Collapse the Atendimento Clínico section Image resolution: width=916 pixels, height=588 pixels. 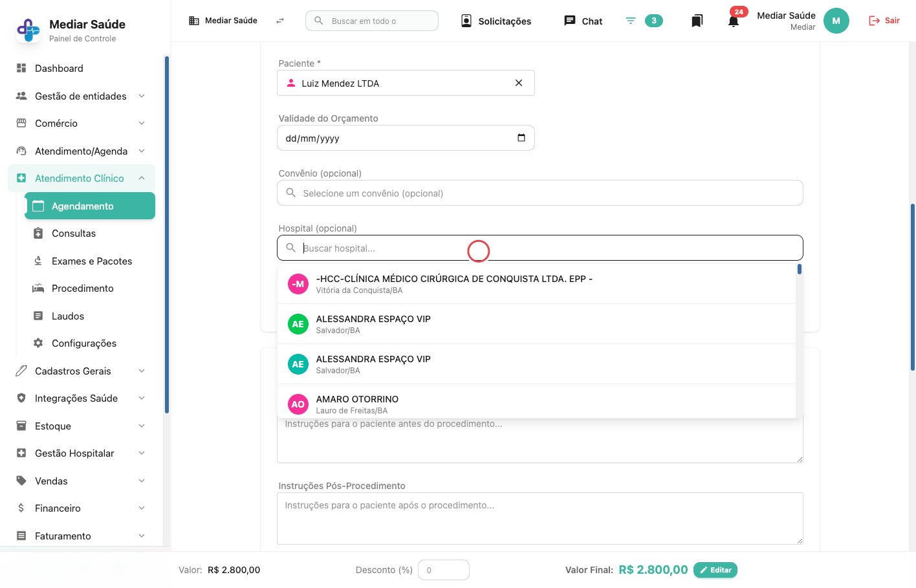pos(82,179)
